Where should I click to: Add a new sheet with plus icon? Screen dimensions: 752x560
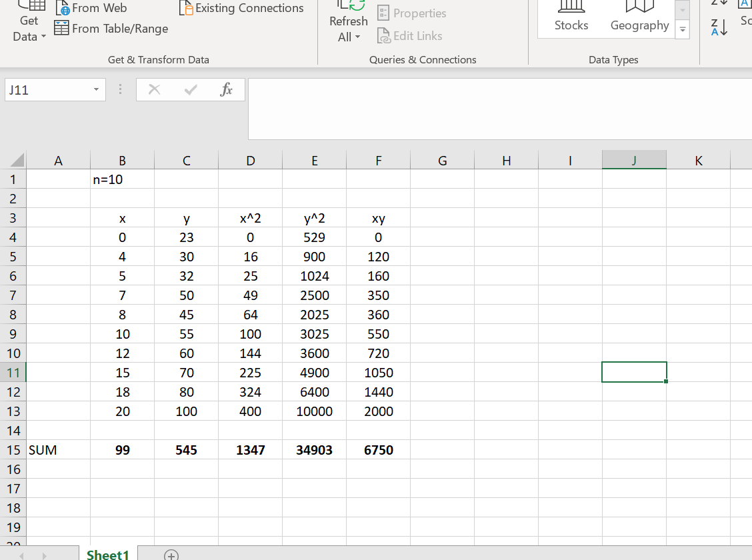(x=171, y=555)
